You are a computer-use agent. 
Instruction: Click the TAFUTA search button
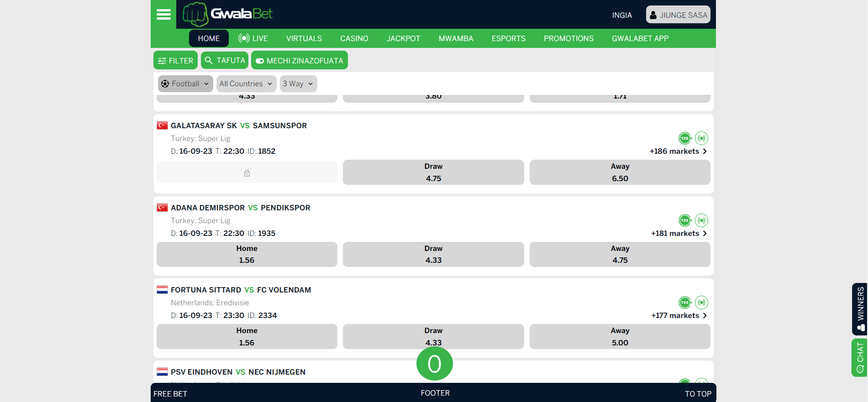coord(225,60)
